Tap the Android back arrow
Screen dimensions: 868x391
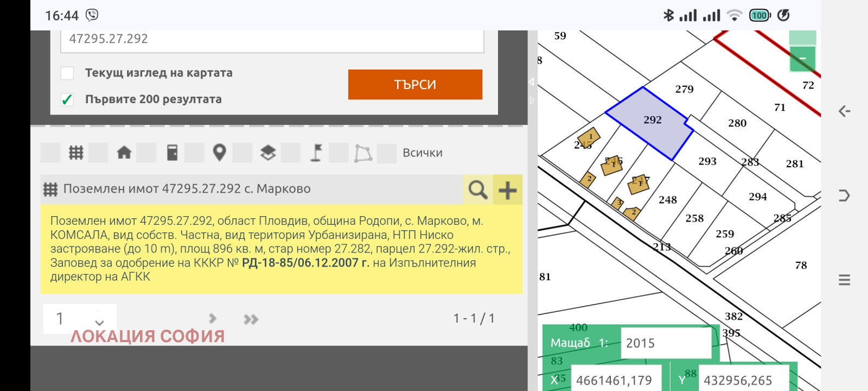click(x=844, y=111)
